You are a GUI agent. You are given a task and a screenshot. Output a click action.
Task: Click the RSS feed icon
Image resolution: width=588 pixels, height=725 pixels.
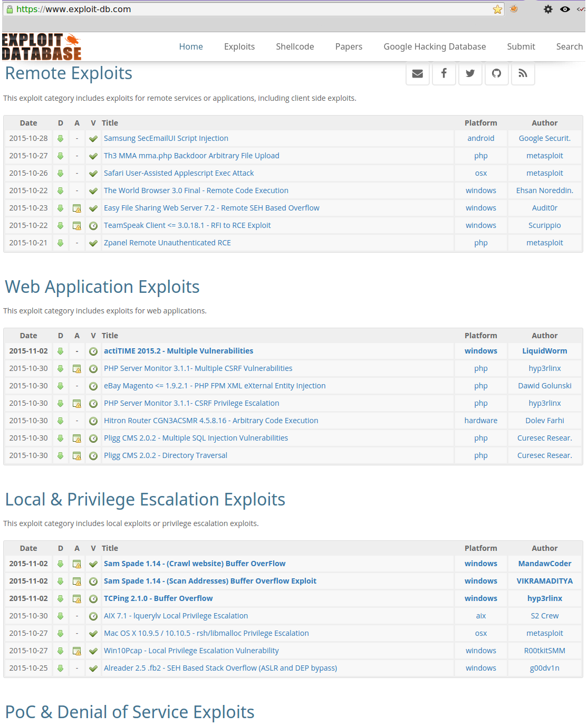(523, 73)
